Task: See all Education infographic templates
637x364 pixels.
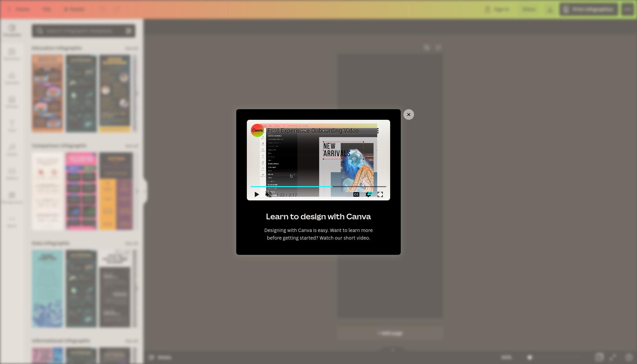Action: [131, 48]
